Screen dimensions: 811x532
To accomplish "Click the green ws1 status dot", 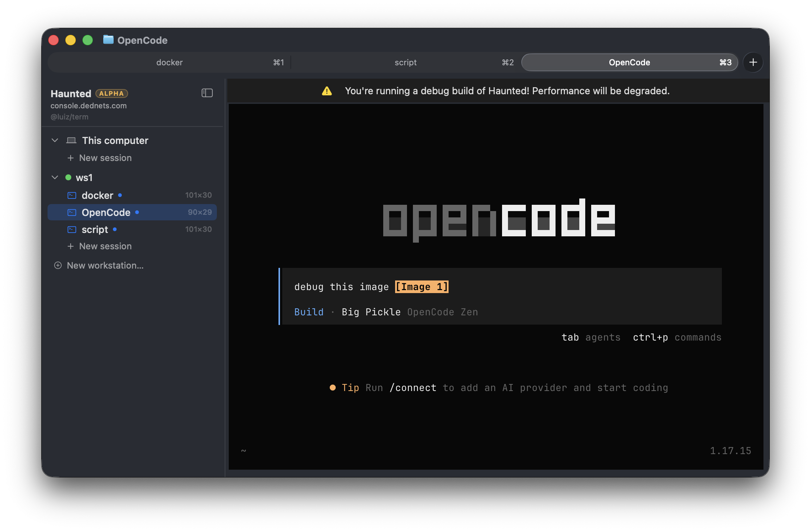I will click(68, 177).
